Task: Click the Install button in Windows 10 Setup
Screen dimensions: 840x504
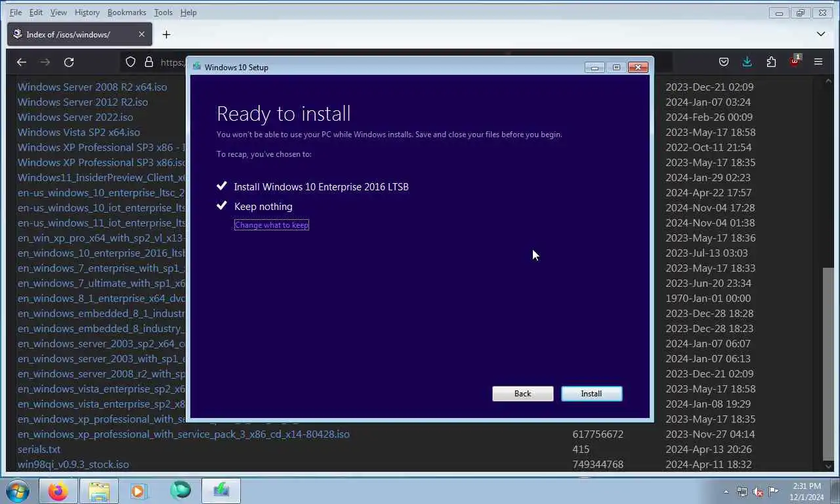Action: pos(591,393)
